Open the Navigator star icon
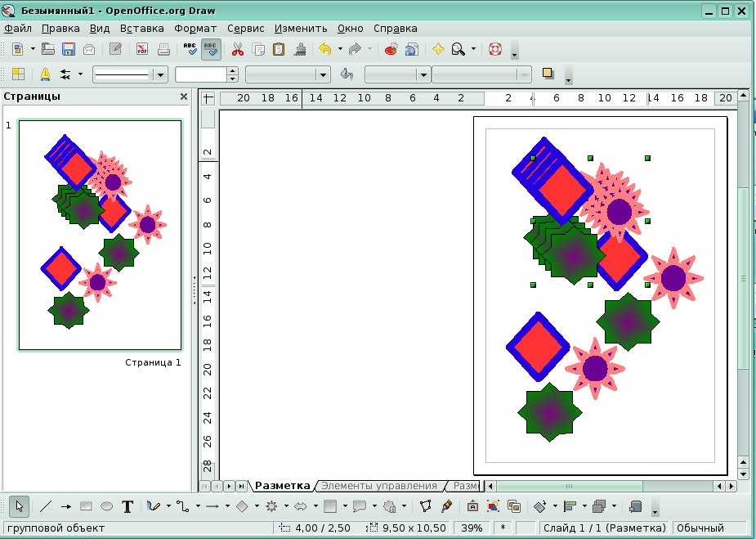Image resolution: width=756 pixels, height=539 pixels. click(x=438, y=49)
